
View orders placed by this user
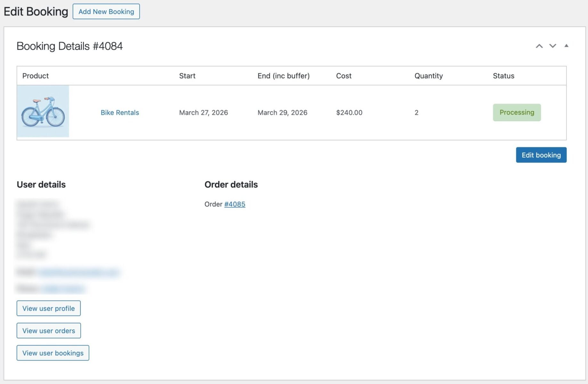[49, 331]
